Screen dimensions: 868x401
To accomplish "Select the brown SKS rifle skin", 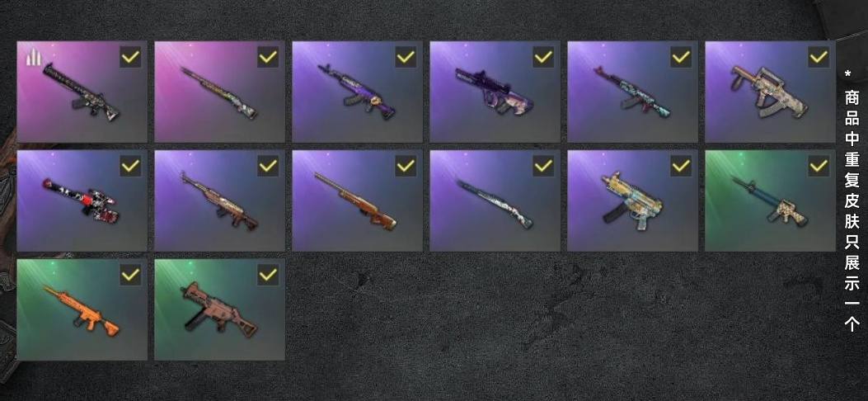I will pos(220,200).
